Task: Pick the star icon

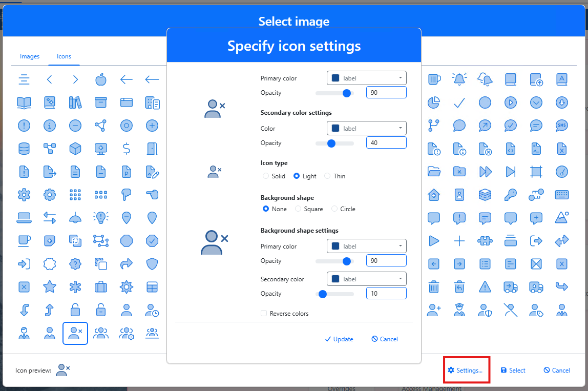Action: pos(50,286)
